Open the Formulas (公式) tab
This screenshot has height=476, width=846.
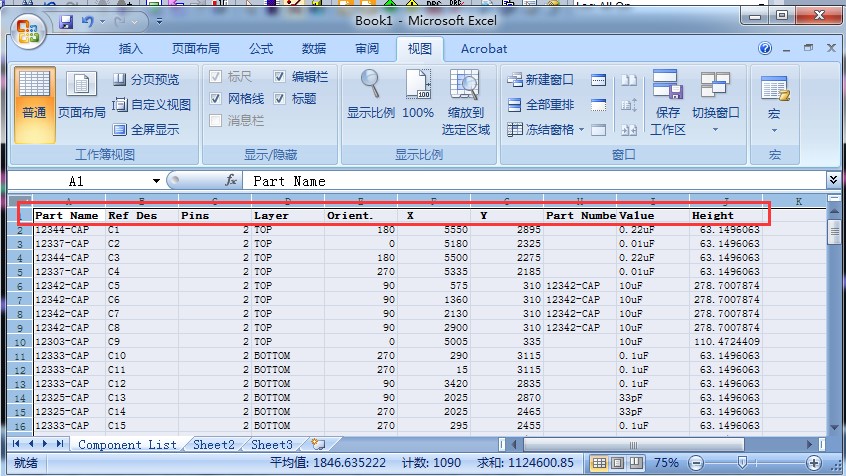point(261,49)
